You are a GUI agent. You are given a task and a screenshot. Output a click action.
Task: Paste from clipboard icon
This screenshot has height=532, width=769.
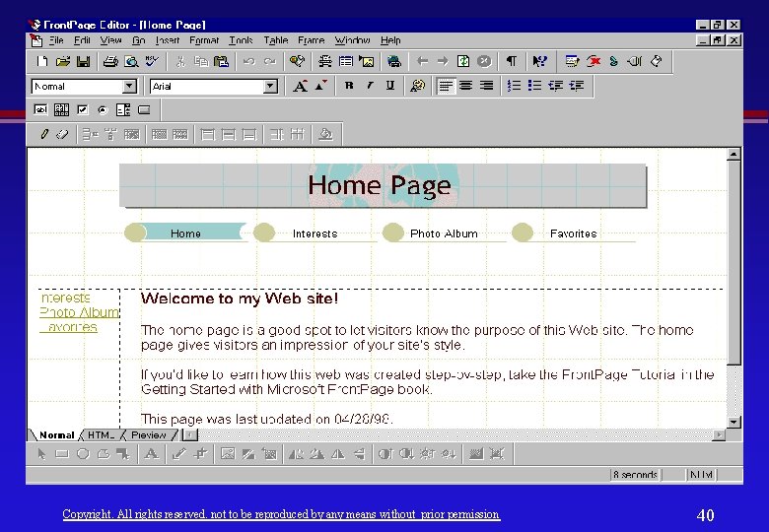(x=221, y=61)
